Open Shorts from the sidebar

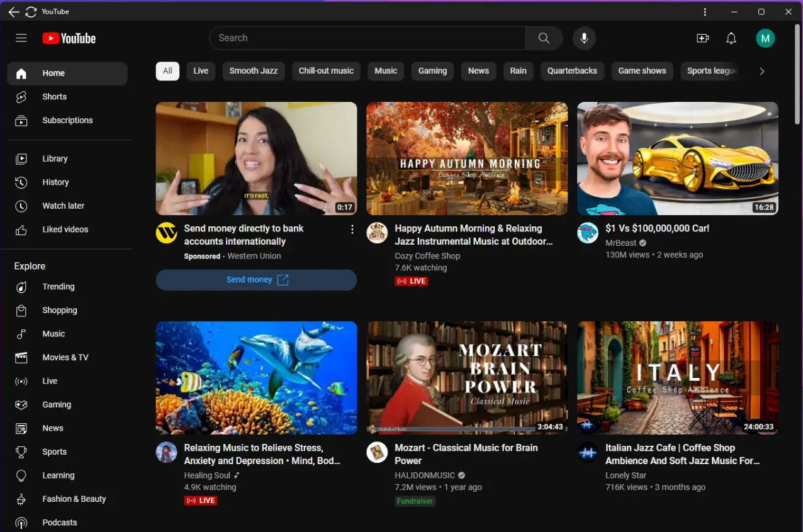click(x=67, y=97)
